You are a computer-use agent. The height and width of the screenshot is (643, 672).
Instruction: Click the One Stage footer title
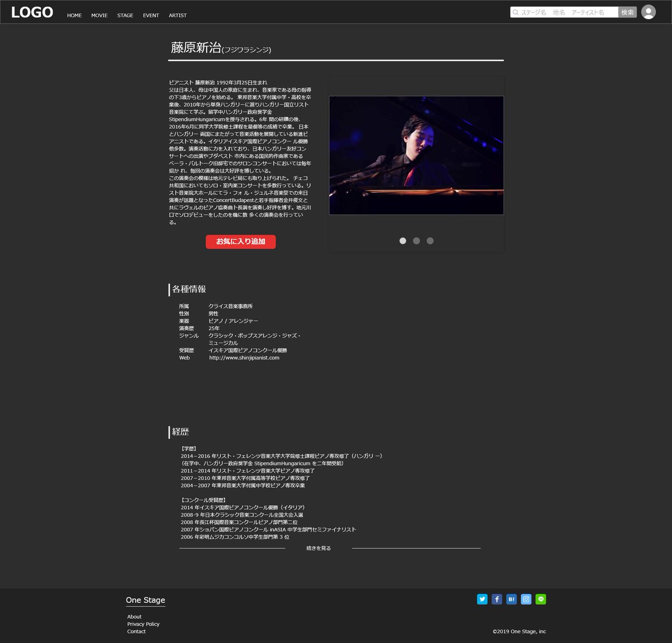(x=146, y=600)
